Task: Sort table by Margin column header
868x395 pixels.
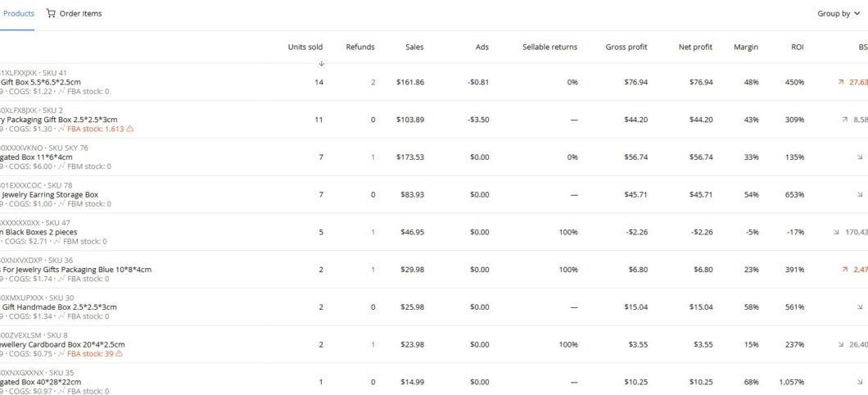Action: point(745,48)
